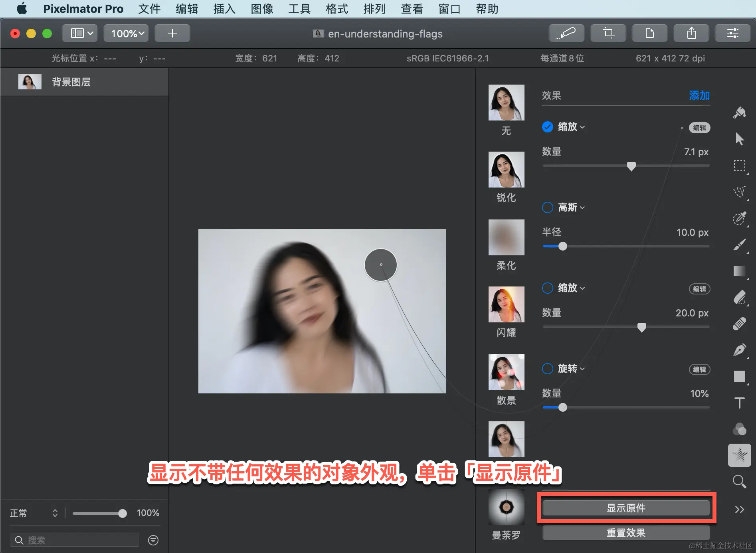Open the Pixelmator Pro app menu

pos(83,8)
